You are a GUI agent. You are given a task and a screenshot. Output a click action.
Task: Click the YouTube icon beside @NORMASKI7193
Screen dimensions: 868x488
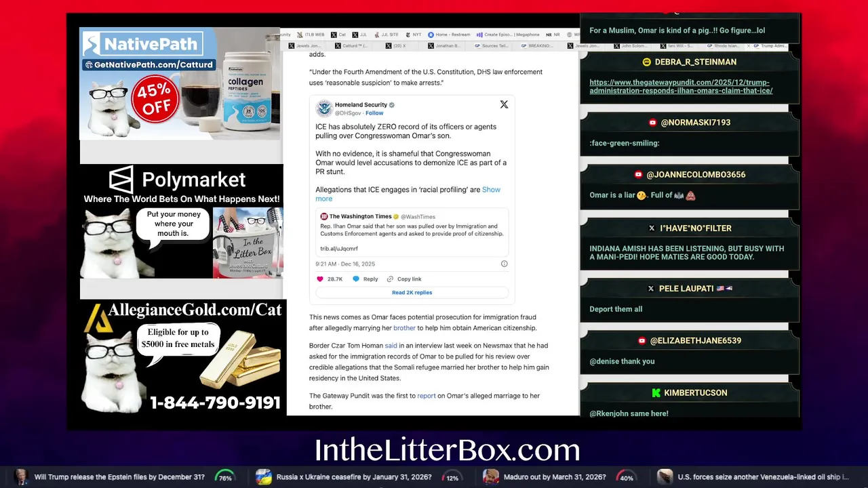652,123
